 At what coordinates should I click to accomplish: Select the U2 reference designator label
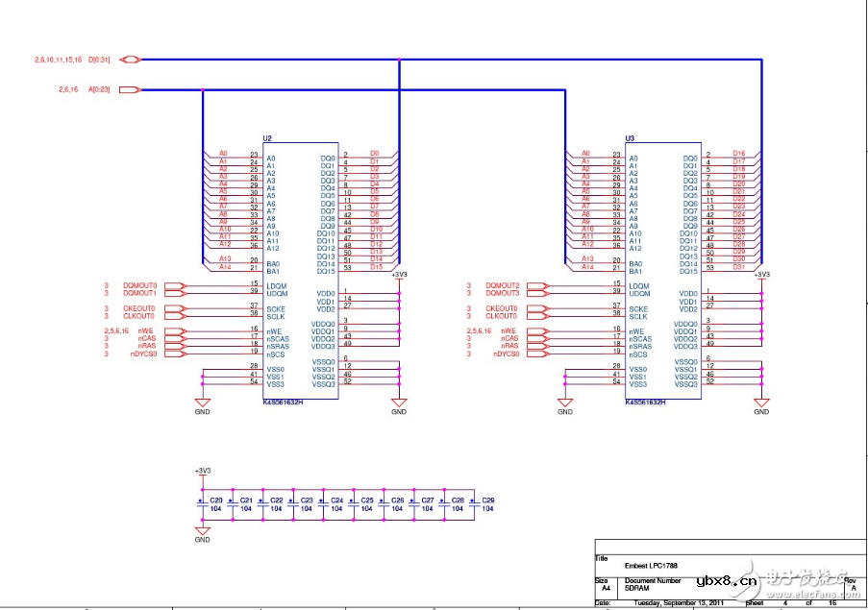coord(268,139)
